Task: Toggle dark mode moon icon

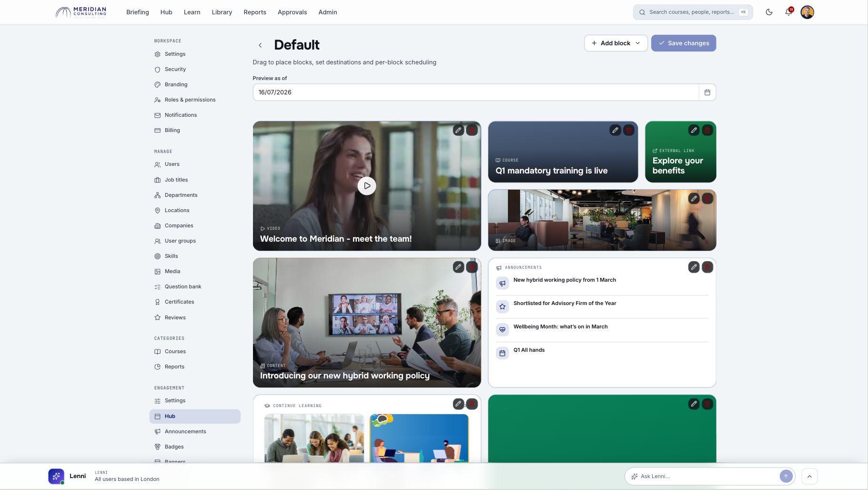Action: 769,12
